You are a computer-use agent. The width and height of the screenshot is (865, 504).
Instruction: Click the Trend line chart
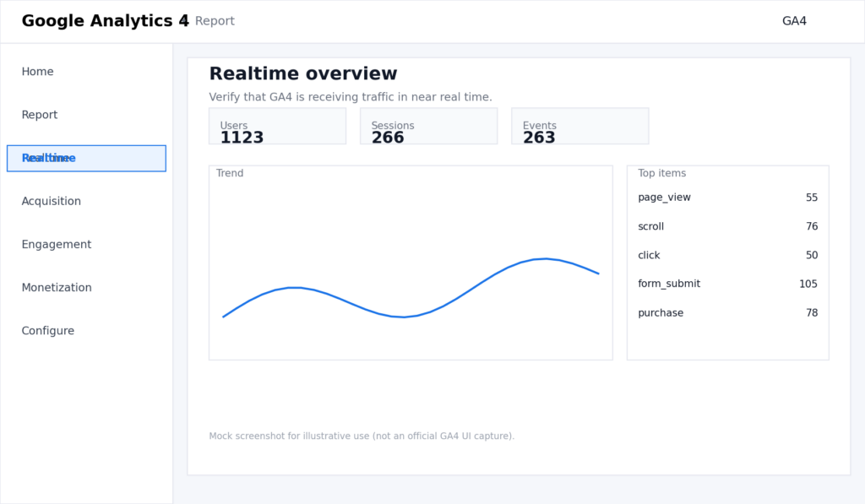411,263
